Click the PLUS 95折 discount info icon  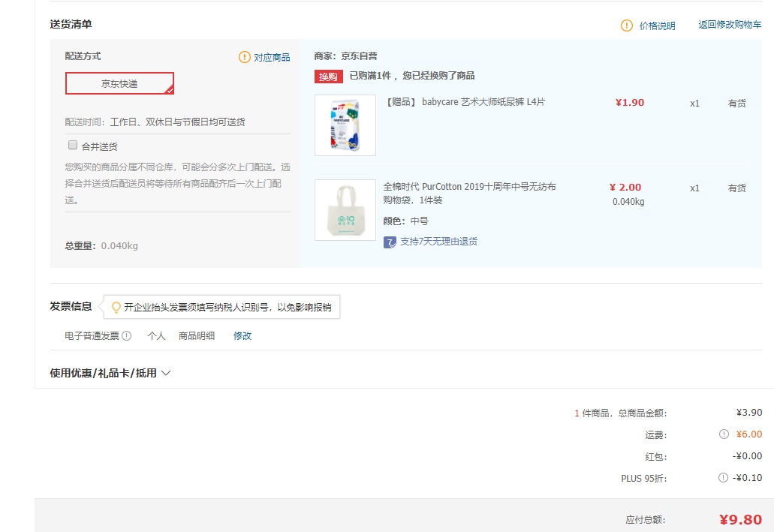(723, 478)
